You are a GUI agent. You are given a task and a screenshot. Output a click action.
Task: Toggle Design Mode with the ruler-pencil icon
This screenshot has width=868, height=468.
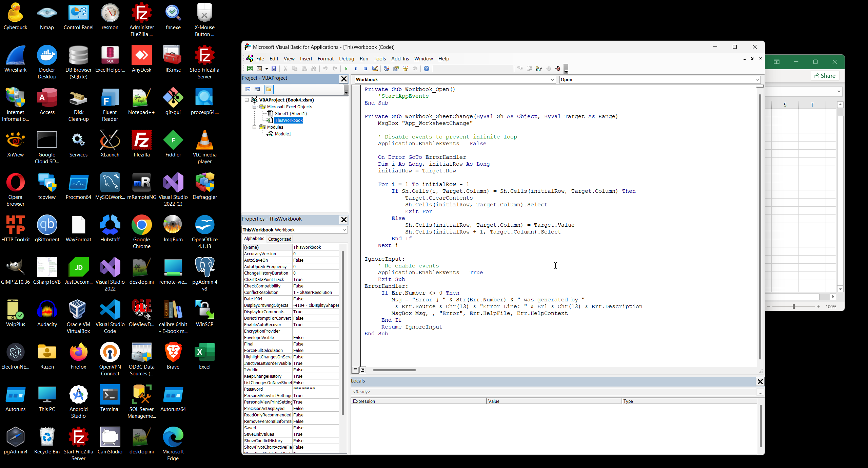[x=375, y=69]
